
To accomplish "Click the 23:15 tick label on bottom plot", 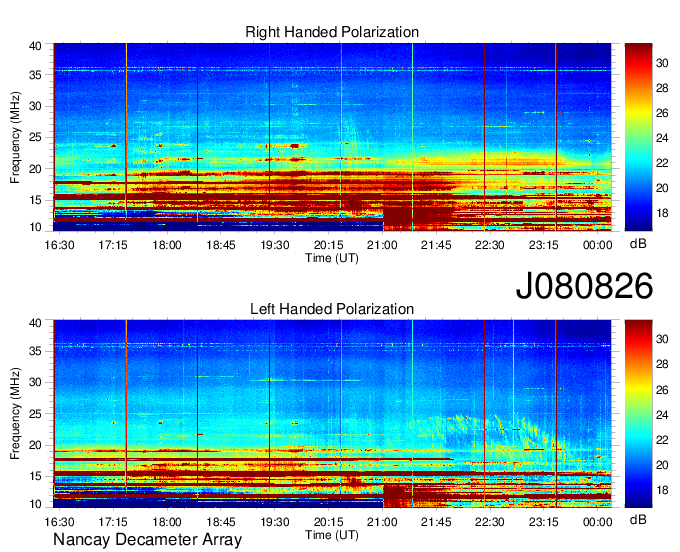I will click(x=543, y=522).
